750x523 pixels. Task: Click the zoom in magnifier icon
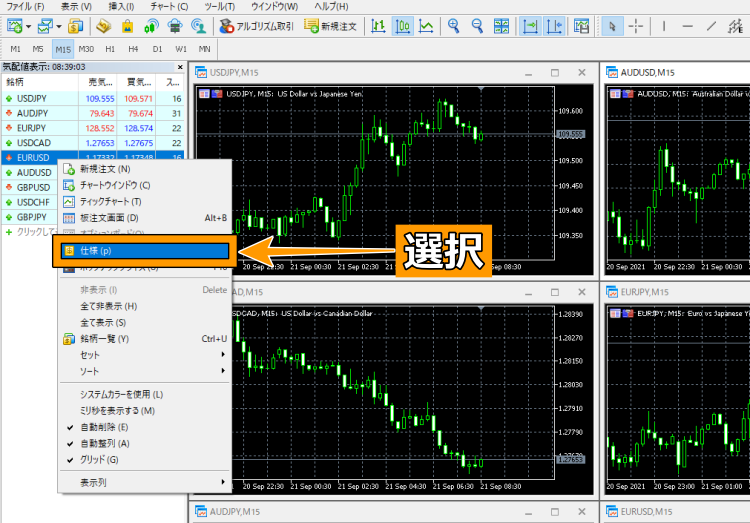pos(454,26)
